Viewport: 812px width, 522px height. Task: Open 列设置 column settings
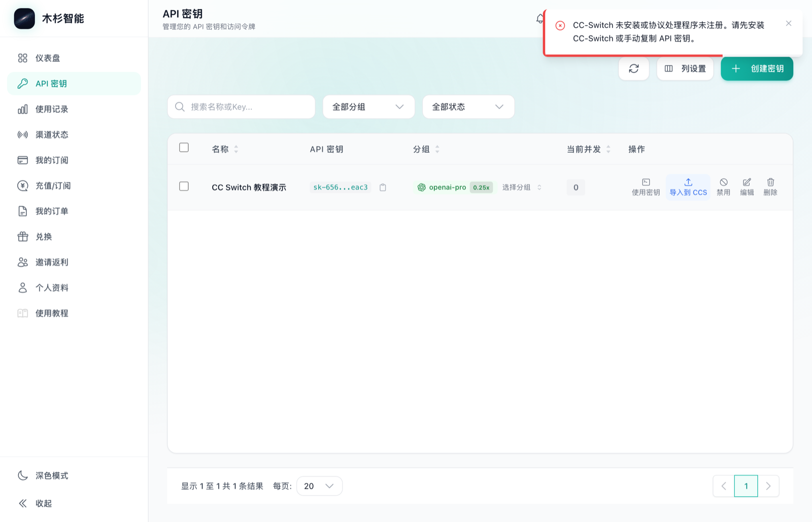[685, 69]
